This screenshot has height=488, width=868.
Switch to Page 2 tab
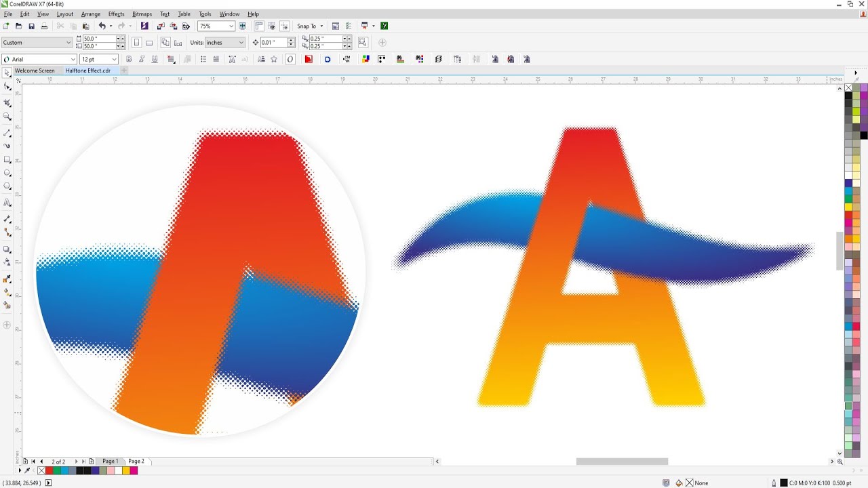coord(136,462)
